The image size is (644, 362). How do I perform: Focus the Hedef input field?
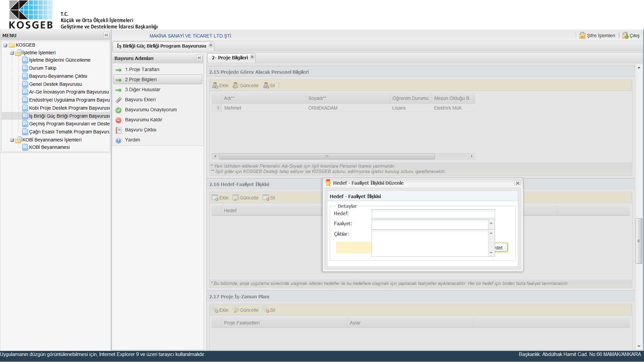(x=433, y=214)
